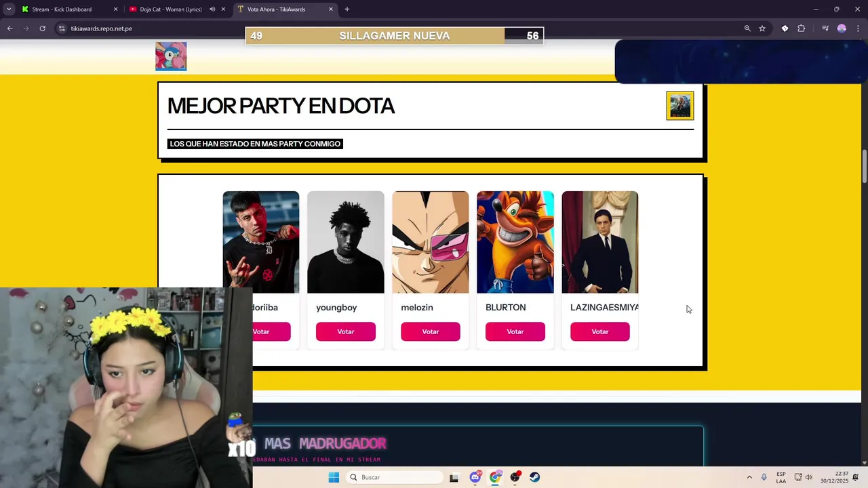The width and height of the screenshot is (868, 488).
Task: Bookmark this page with the star icon
Action: click(762, 28)
